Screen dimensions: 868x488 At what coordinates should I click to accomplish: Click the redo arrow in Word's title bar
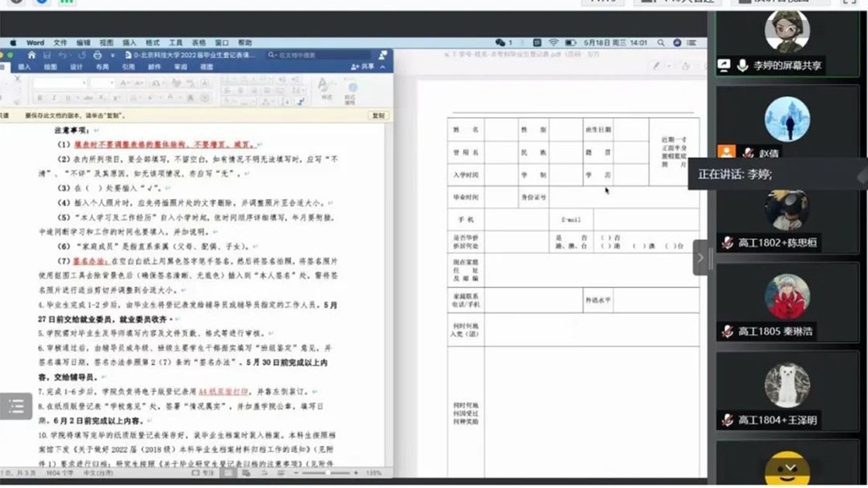click(82, 55)
